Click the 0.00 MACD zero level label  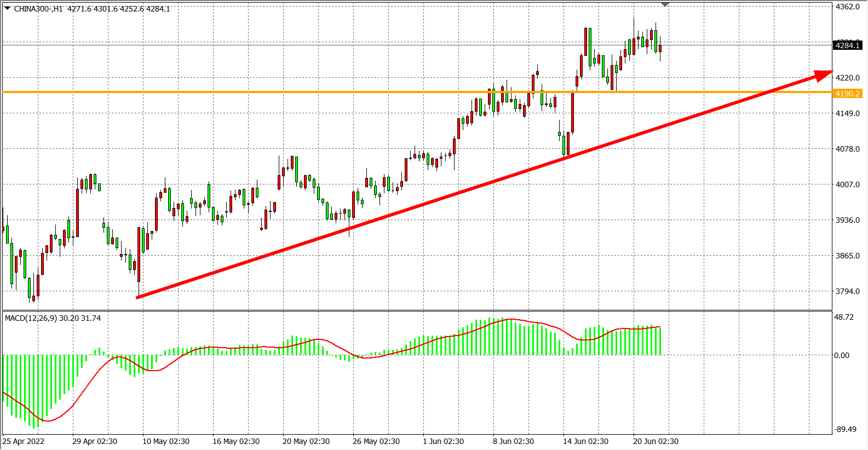coord(842,355)
